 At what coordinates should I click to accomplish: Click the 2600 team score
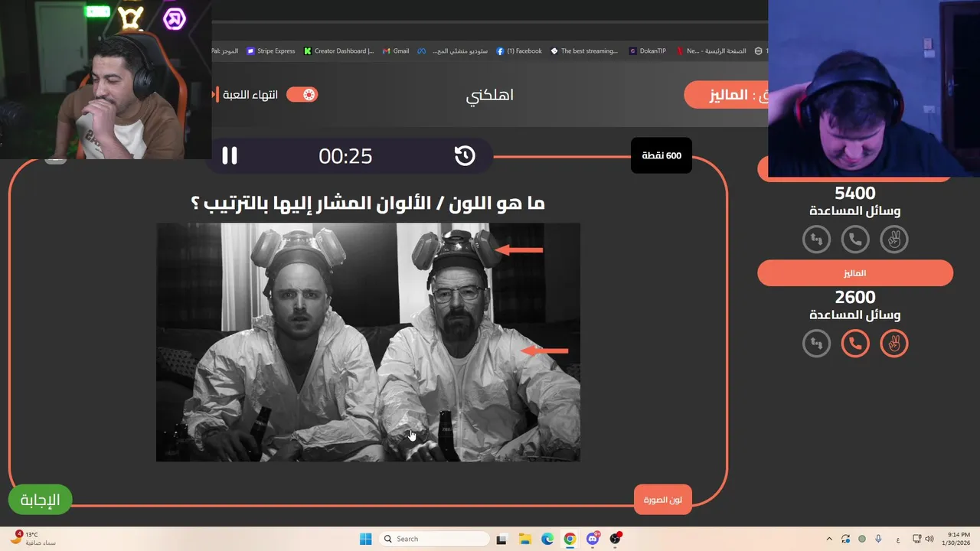(855, 298)
